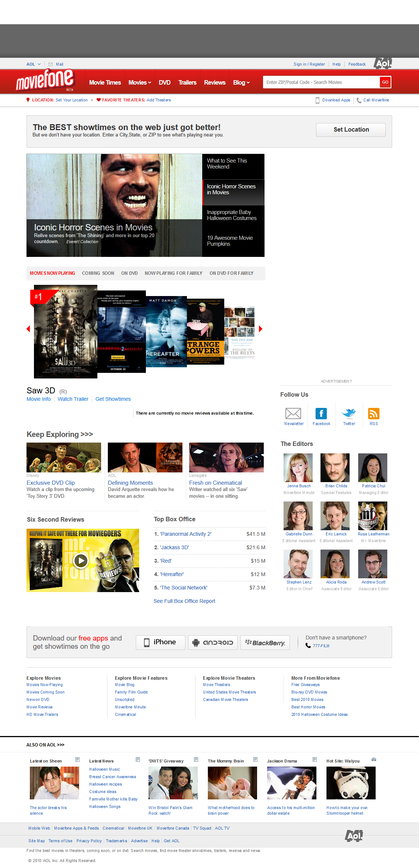Expand the Movies navigation dropdown
The image size is (419, 868).
150,83
